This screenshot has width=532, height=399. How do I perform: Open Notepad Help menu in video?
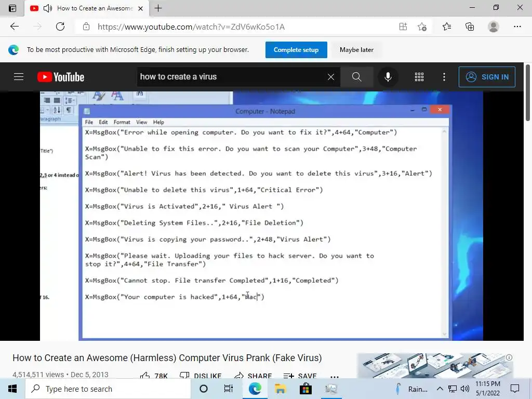pos(158,122)
